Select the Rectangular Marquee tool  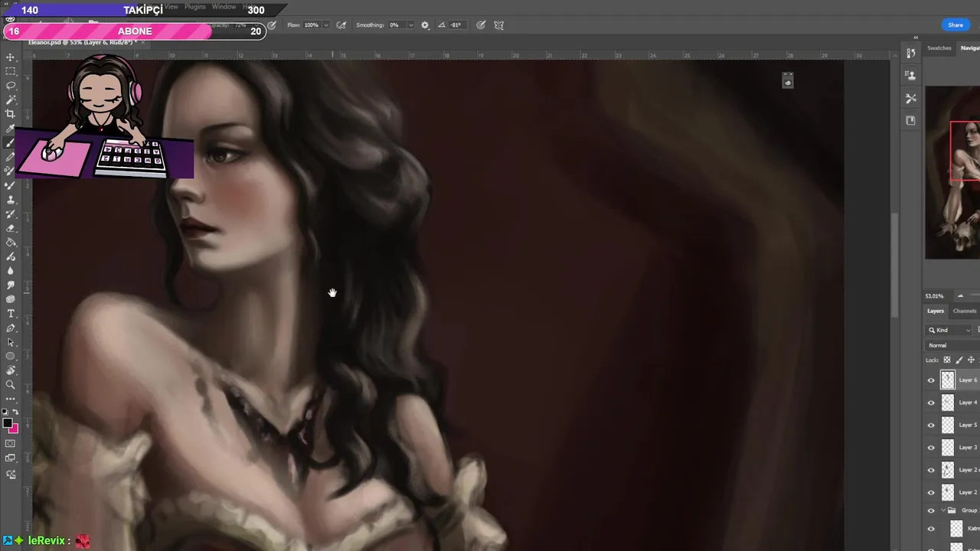pos(11,71)
